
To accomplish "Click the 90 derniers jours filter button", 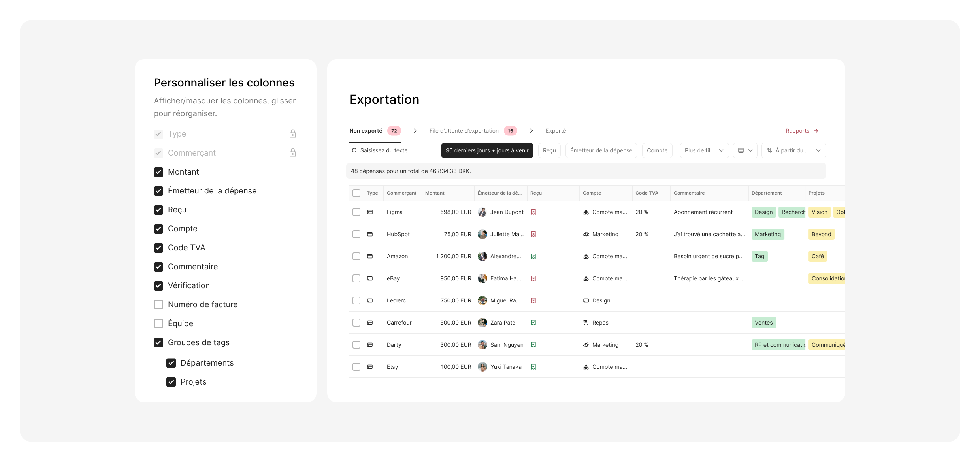I will (x=487, y=150).
